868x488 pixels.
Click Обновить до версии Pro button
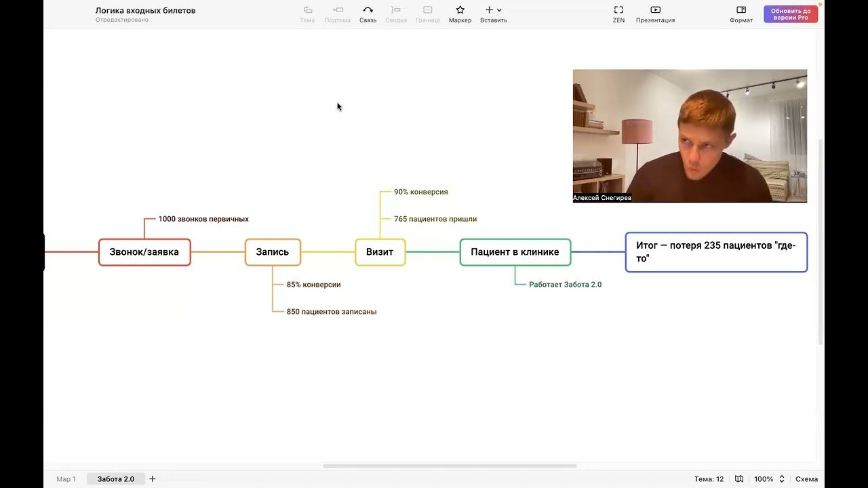[x=791, y=14]
